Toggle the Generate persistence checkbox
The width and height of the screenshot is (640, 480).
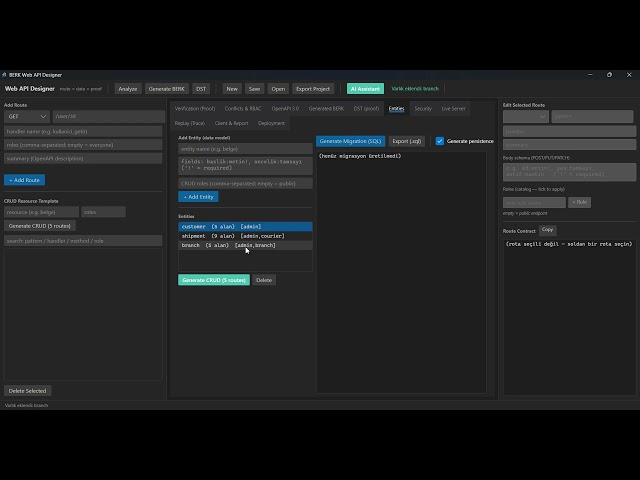pos(440,141)
